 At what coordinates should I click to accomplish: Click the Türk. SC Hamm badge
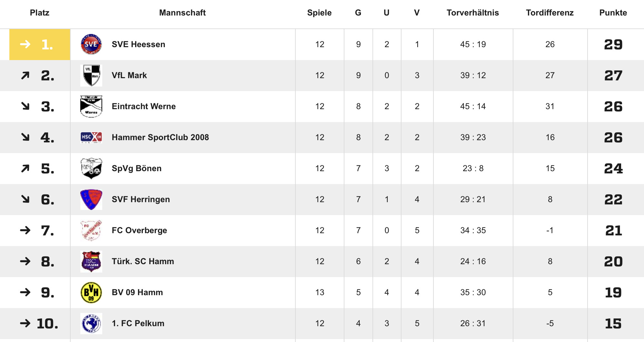tap(91, 261)
